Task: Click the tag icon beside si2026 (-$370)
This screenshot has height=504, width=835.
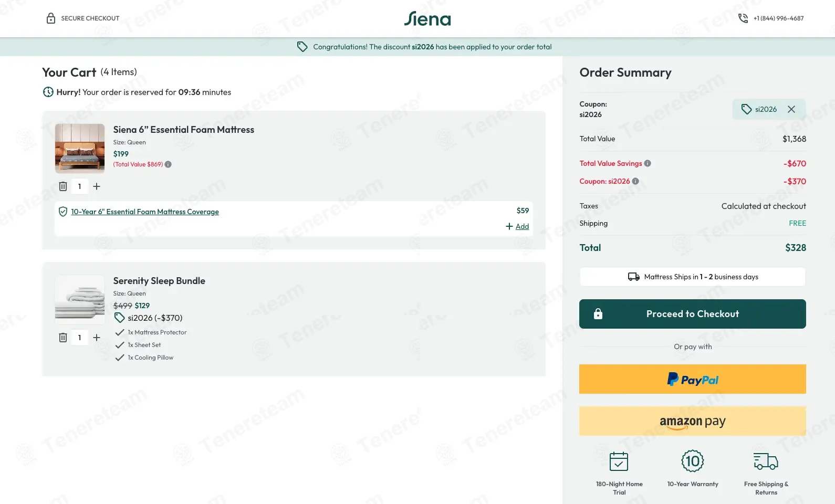Action: click(120, 318)
